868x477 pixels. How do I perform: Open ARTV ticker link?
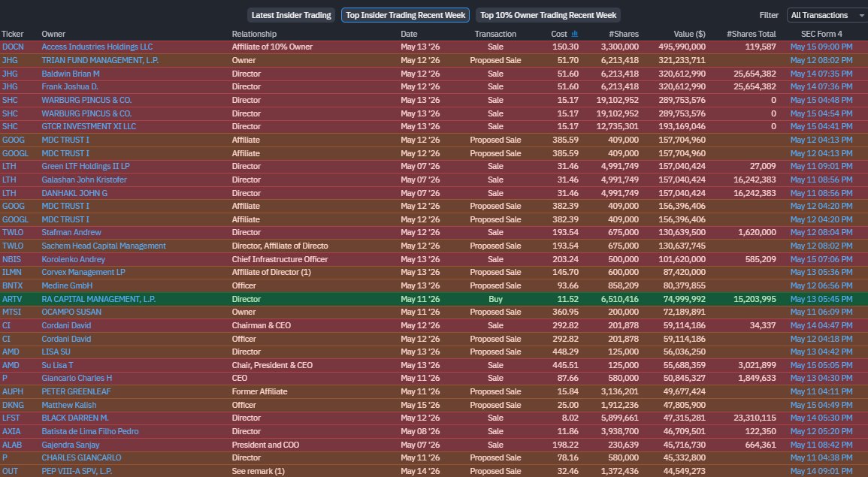(11, 299)
